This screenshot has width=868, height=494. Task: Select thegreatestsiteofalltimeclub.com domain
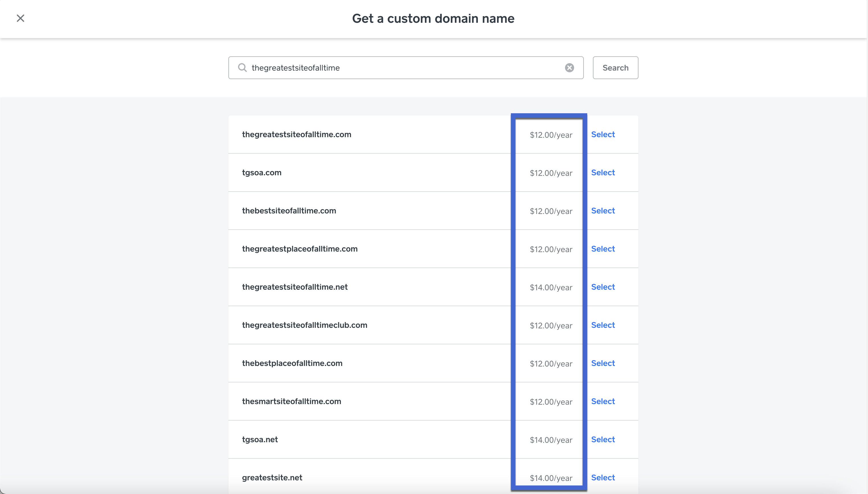pyautogui.click(x=603, y=325)
